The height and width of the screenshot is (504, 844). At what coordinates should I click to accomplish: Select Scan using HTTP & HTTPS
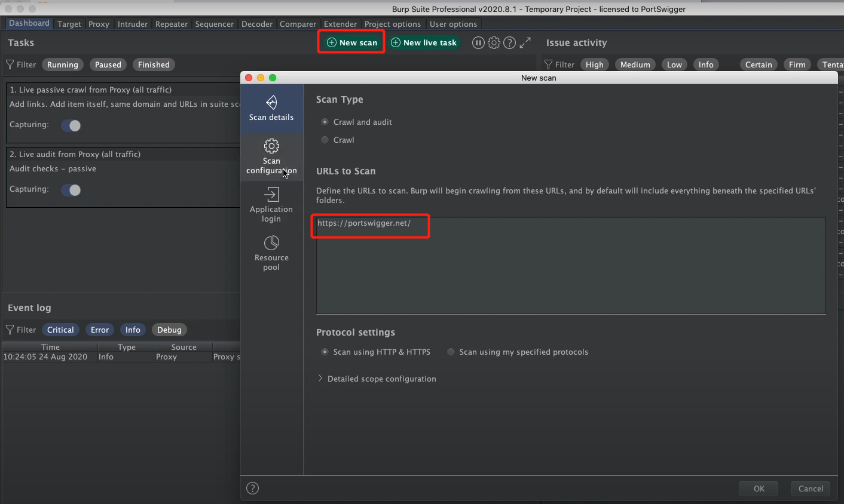pos(325,352)
